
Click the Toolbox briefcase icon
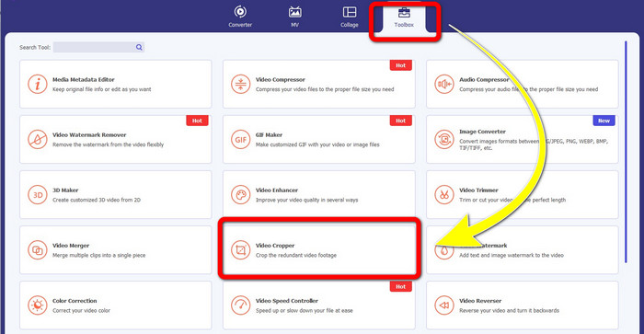tap(404, 12)
